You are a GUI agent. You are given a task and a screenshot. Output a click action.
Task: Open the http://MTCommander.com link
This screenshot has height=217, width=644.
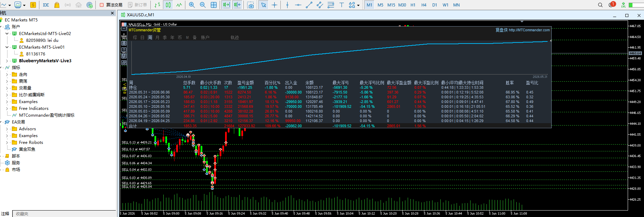(x=529, y=30)
